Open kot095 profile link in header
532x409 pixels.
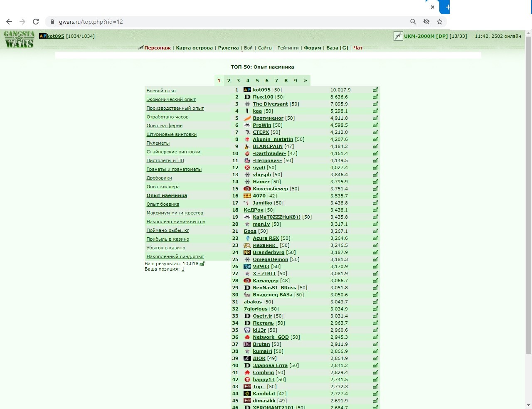click(x=55, y=36)
